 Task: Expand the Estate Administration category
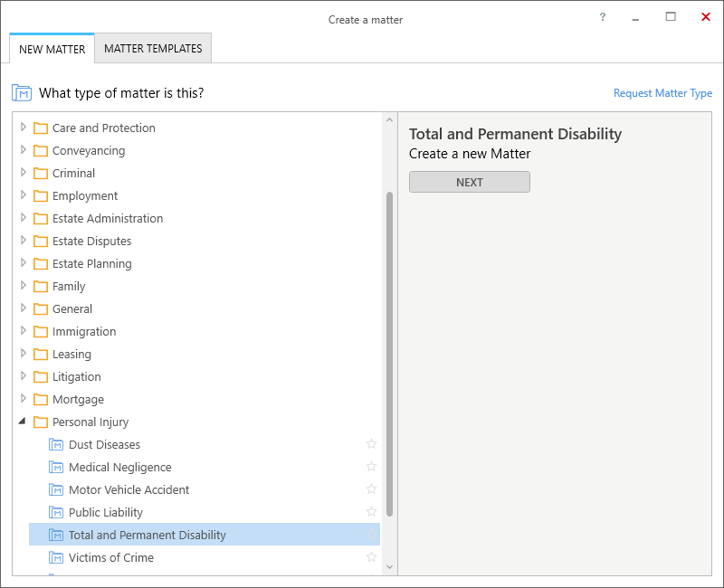pyautogui.click(x=24, y=218)
